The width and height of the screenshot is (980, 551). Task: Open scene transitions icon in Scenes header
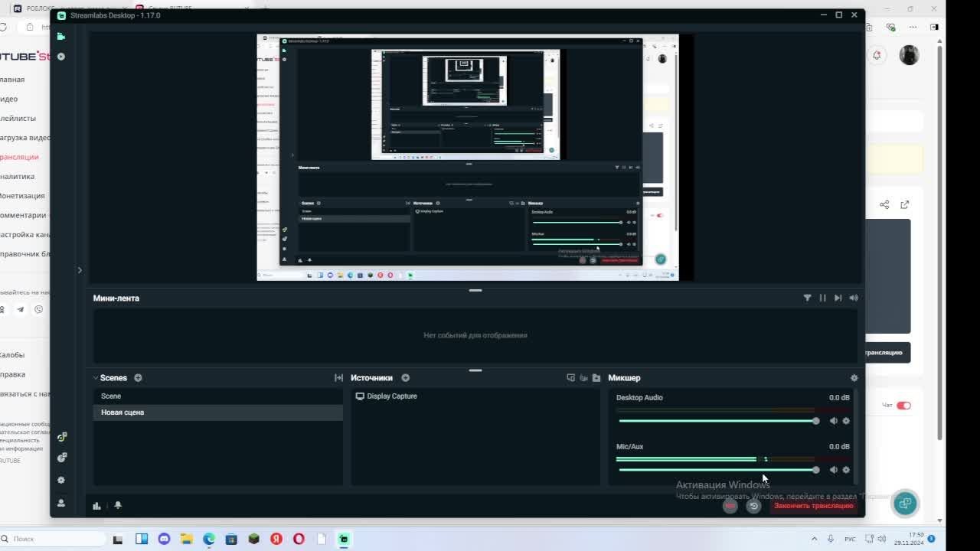338,378
